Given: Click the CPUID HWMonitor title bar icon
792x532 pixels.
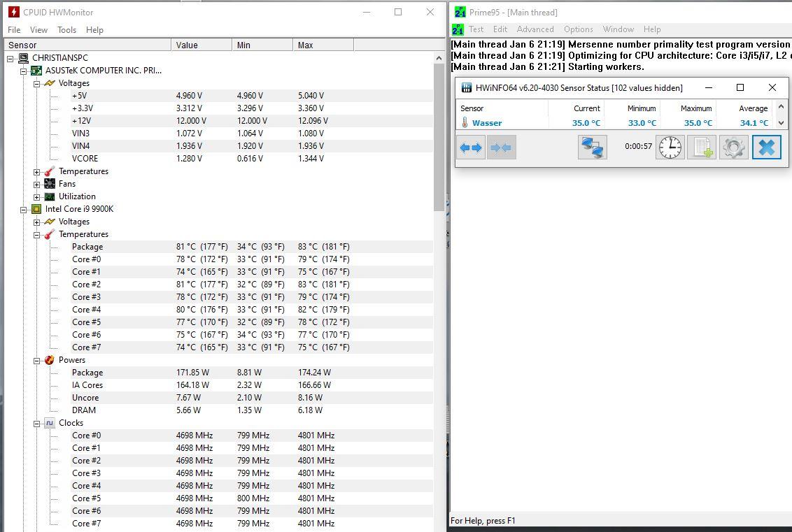Looking at the screenshot, I should click(13, 12).
